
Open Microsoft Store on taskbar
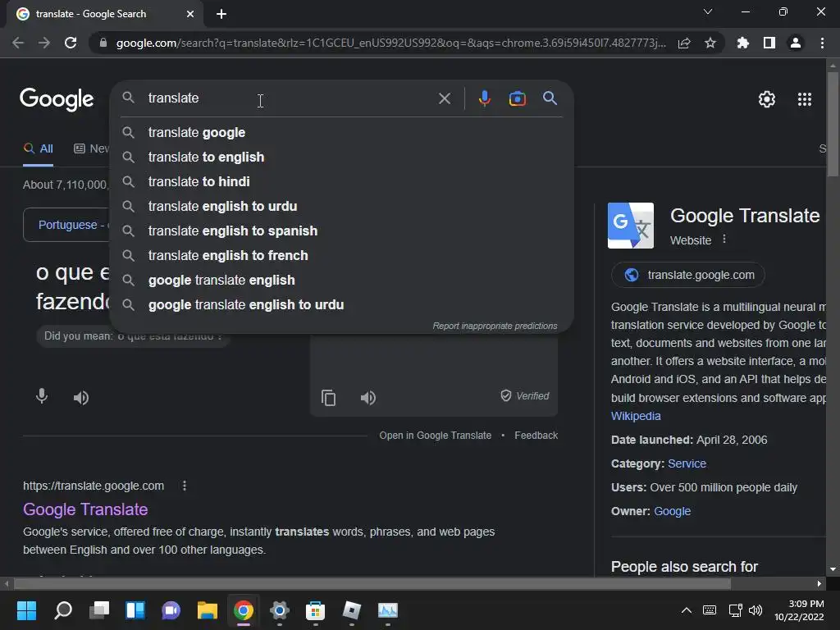(x=316, y=610)
